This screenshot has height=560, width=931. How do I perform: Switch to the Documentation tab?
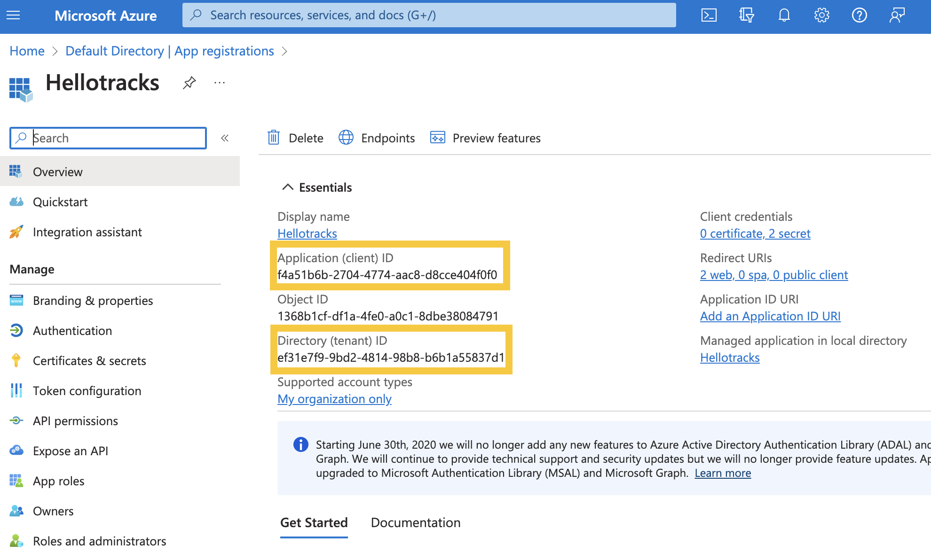pyautogui.click(x=416, y=523)
